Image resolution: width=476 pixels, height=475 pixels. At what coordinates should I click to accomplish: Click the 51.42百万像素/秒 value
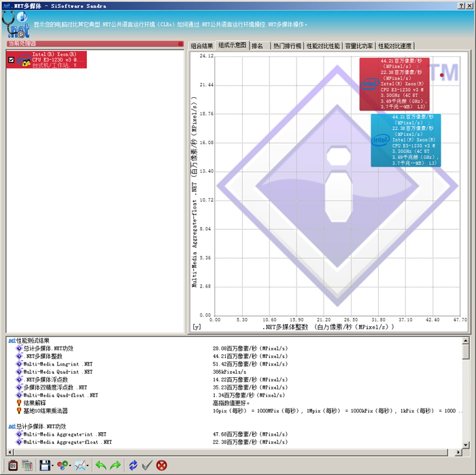(250, 364)
